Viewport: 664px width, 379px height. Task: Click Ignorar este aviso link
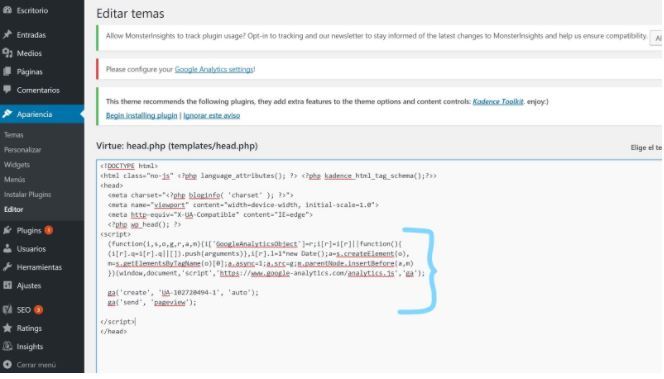click(x=212, y=115)
